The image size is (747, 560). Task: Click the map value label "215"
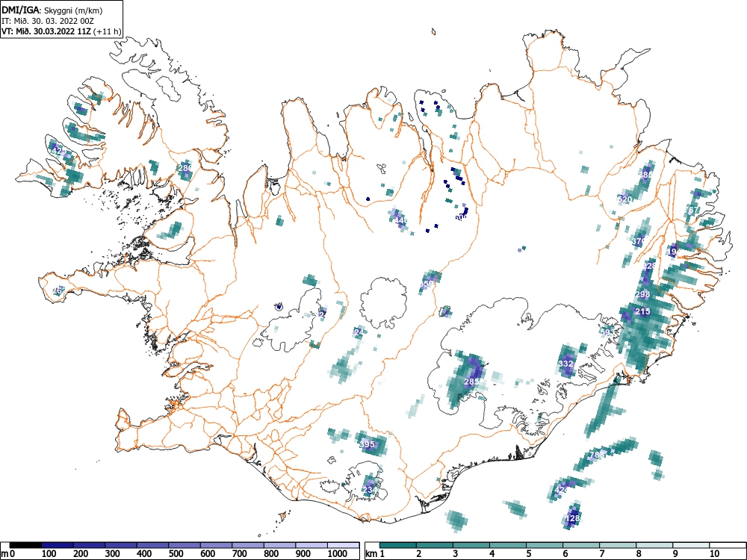point(642,312)
